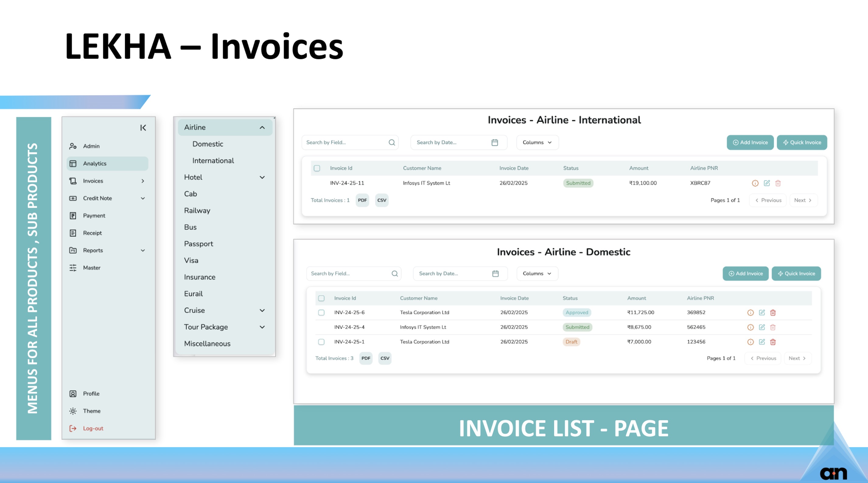Select the Admin sidebar icon
868x483 pixels.
tap(73, 146)
